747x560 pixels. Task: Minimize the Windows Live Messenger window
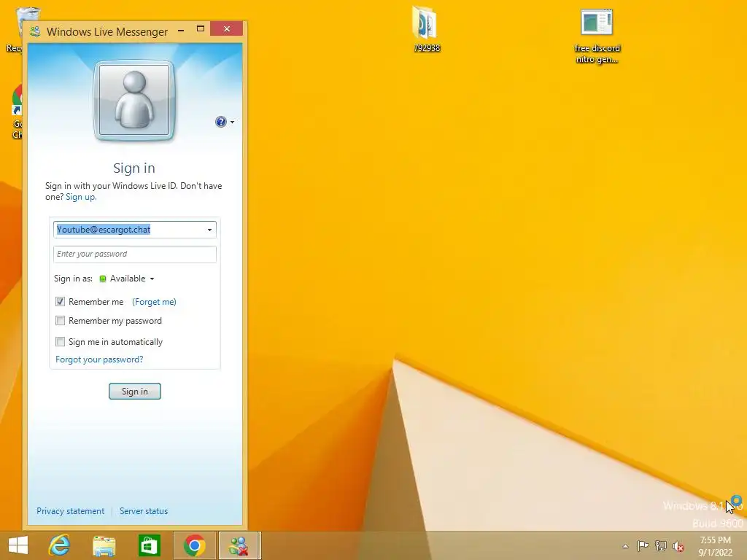[x=181, y=30]
